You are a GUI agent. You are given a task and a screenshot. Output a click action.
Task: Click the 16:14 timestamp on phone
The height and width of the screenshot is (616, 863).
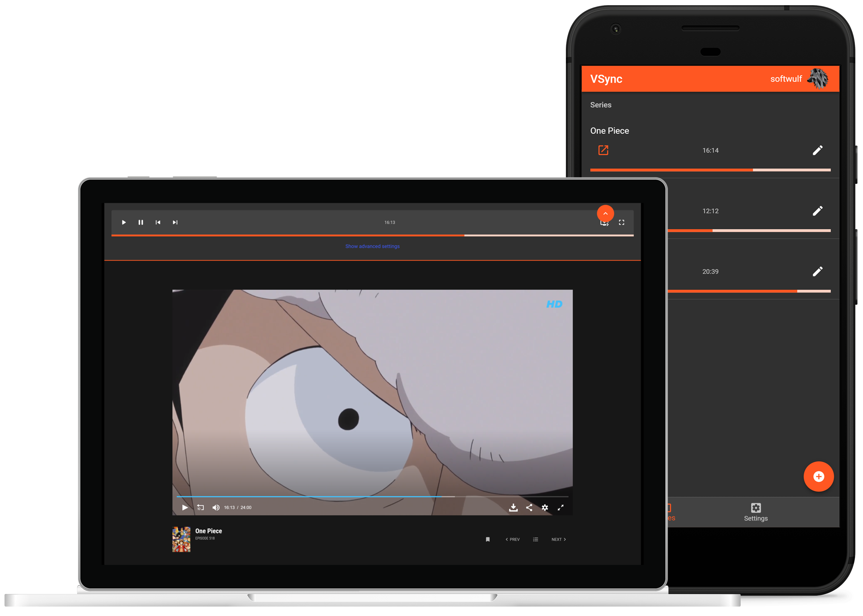click(710, 150)
